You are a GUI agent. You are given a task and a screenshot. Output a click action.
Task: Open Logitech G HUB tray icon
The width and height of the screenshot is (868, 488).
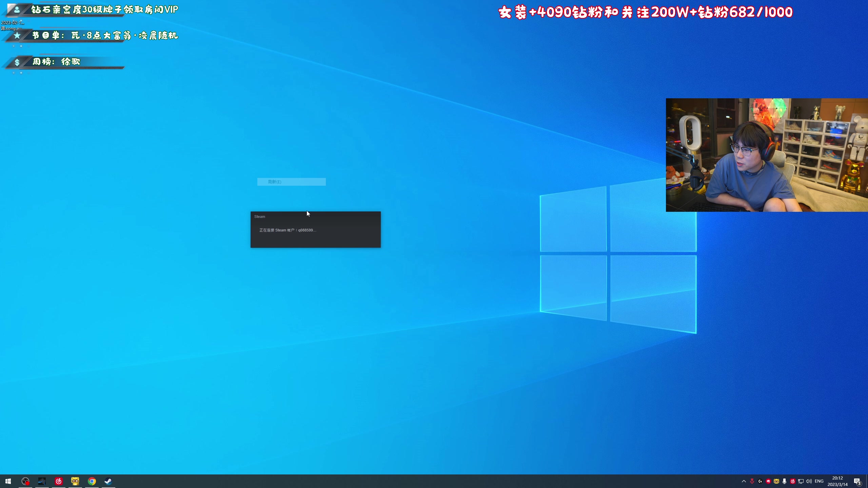click(x=760, y=481)
